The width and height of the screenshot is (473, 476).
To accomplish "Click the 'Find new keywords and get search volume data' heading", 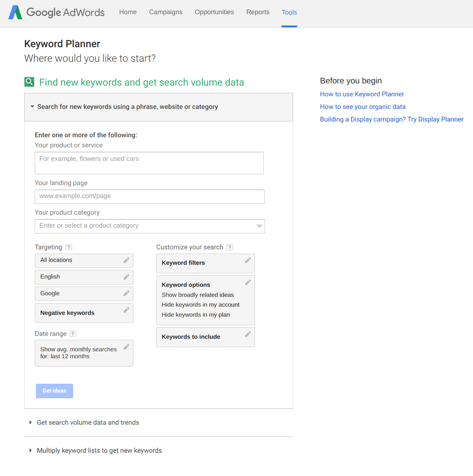I will [142, 82].
